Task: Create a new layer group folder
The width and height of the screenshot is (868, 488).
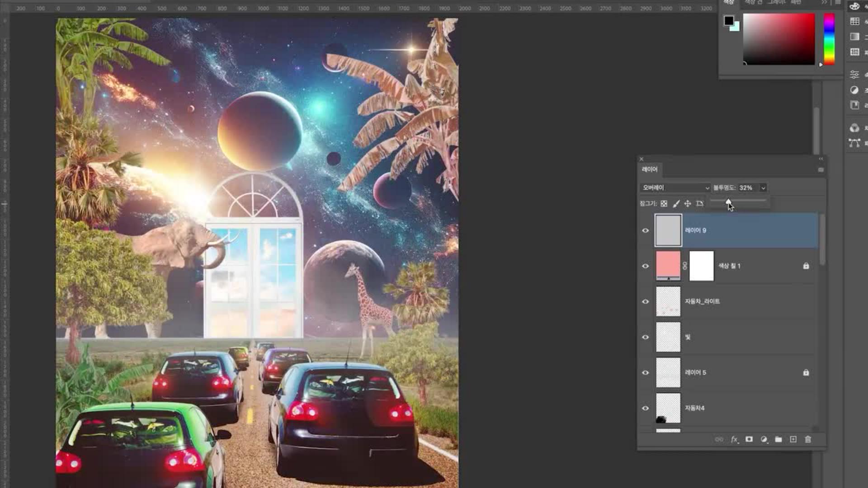Action: [x=778, y=439]
